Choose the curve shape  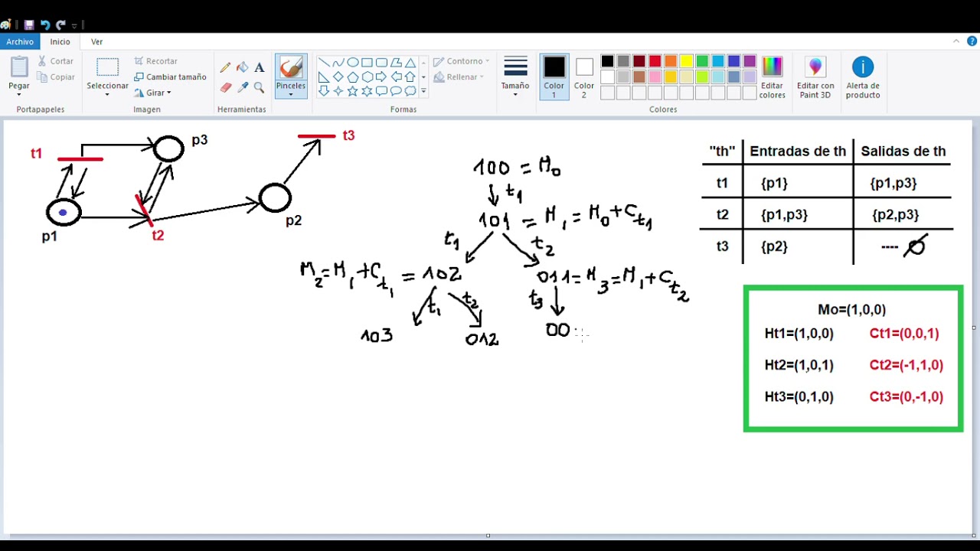(x=338, y=63)
